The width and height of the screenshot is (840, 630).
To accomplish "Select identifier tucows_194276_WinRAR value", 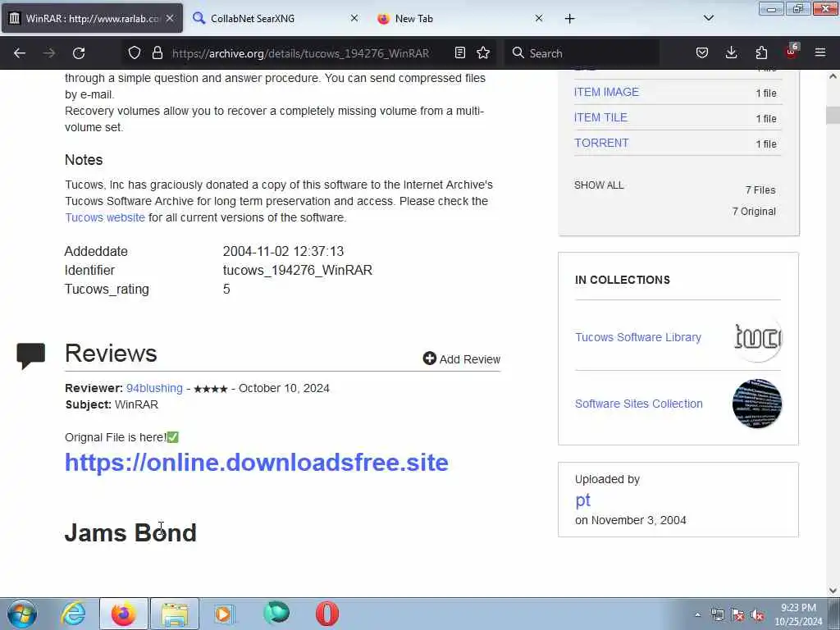I will tap(297, 270).
